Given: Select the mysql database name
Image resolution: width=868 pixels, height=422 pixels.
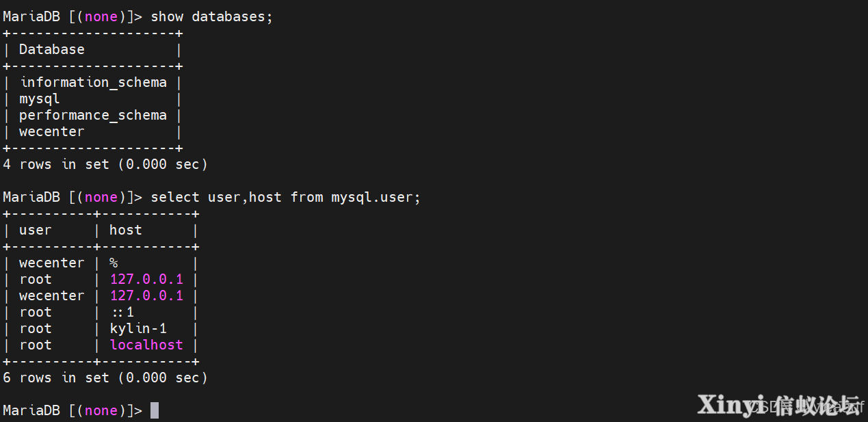Looking at the screenshot, I should tap(40, 99).
